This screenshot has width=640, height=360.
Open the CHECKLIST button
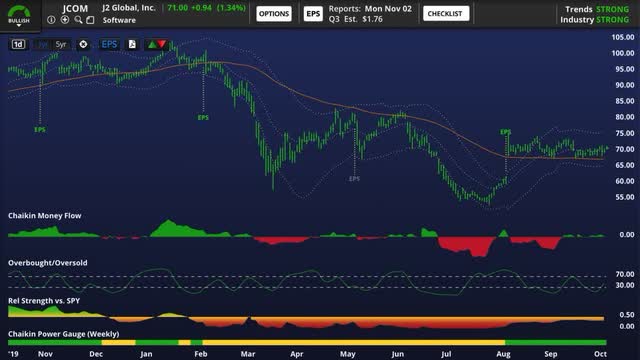point(446,13)
